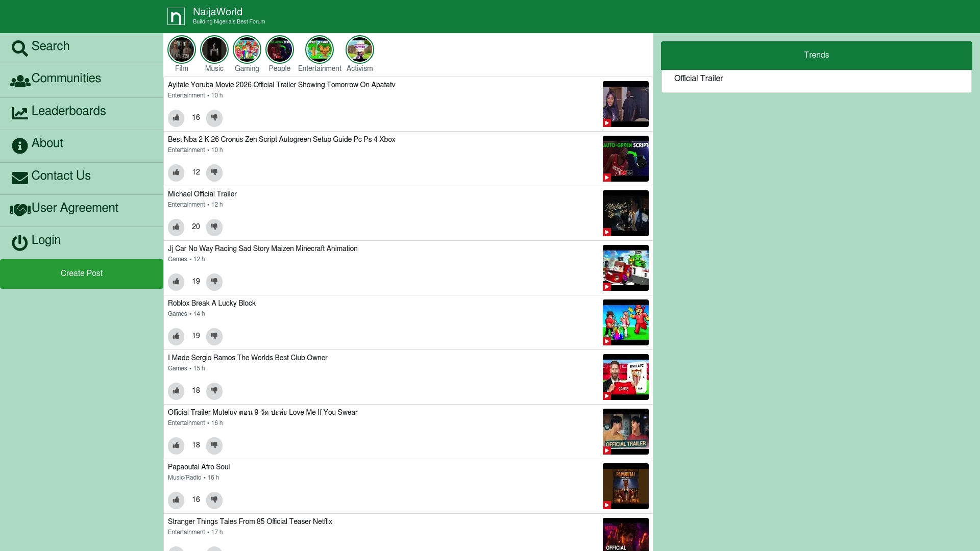
Task: Like the Michael Official Trailer post
Action: point(176,227)
